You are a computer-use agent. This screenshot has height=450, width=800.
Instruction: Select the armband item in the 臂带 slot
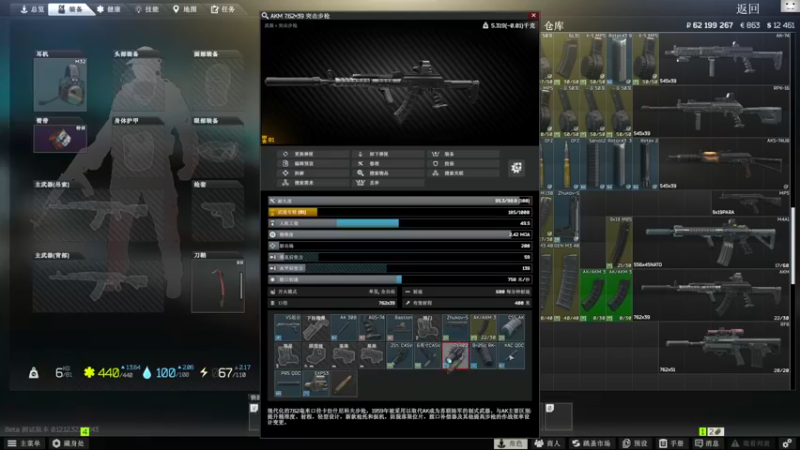(x=60, y=138)
